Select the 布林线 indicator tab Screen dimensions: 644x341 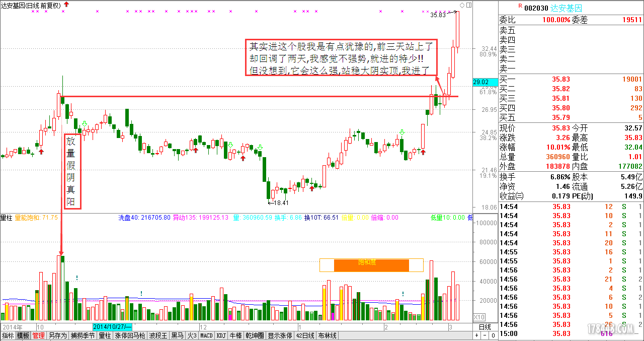tap(327, 335)
